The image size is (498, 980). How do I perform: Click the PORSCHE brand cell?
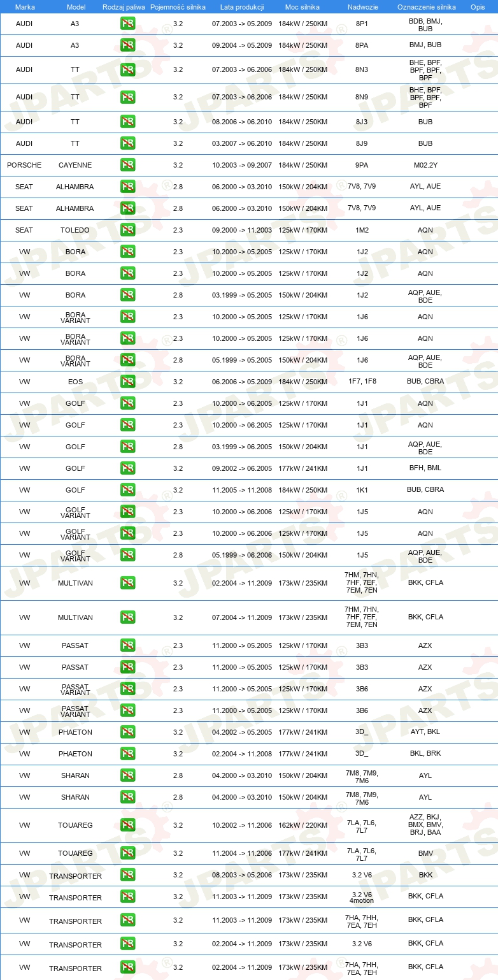tap(24, 165)
